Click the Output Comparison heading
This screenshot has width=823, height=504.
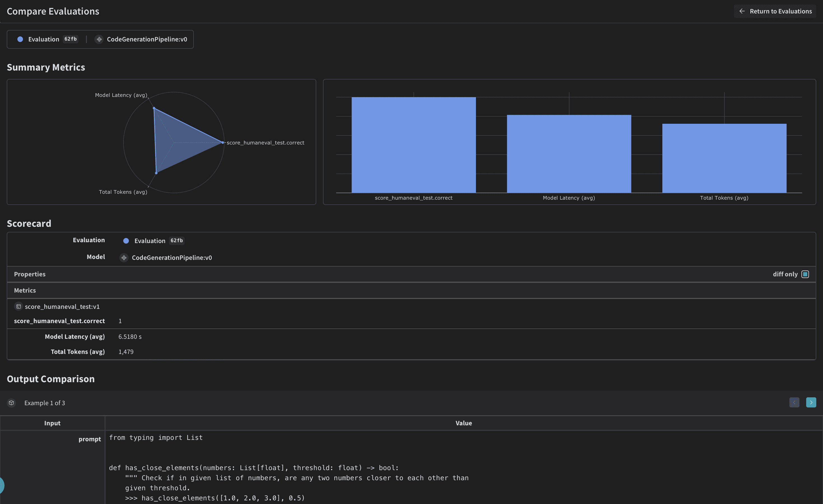click(51, 379)
